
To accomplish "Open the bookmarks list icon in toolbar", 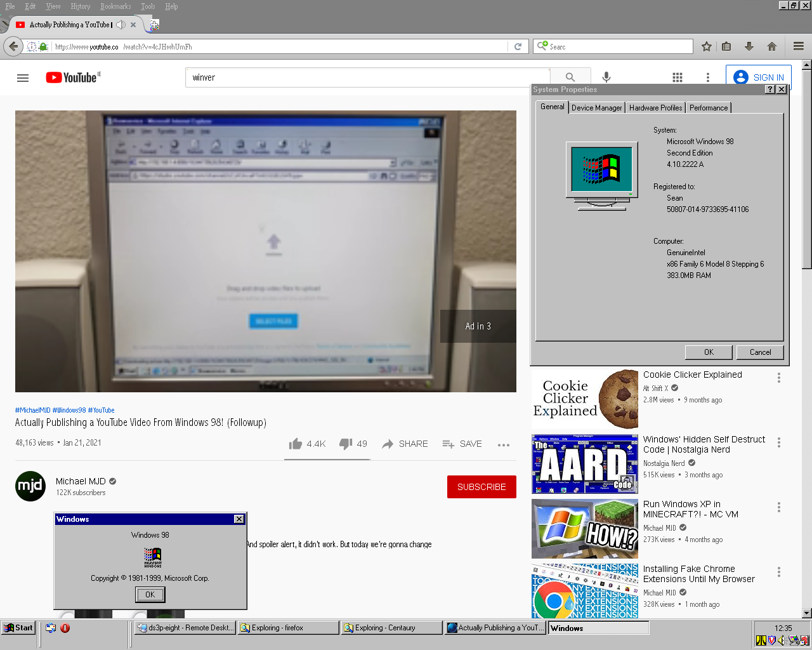I will 726,46.
